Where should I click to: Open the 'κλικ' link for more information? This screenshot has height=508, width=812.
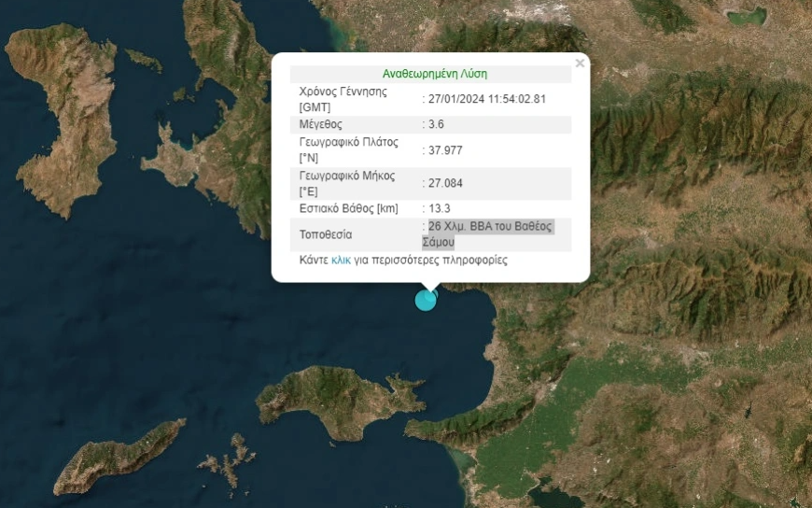pos(341,261)
